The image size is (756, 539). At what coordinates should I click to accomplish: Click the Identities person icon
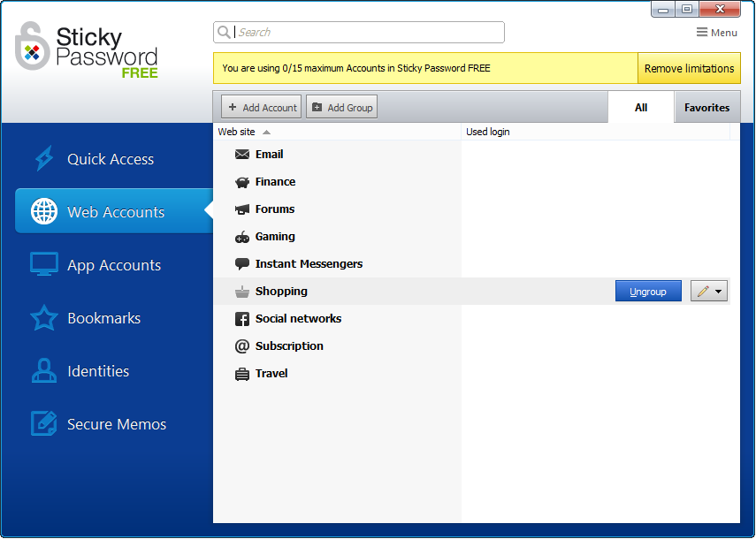tap(44, 371)
